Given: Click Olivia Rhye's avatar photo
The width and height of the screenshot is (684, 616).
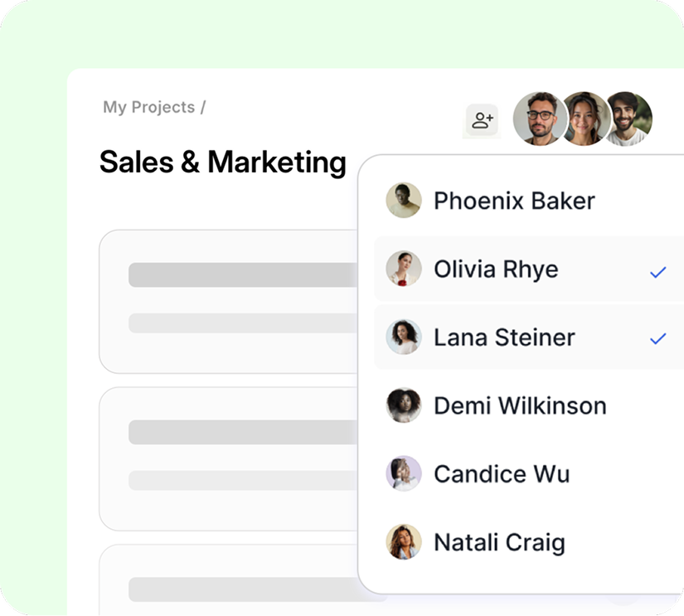Looking at the screenshot, I should (x=404, y=269).
